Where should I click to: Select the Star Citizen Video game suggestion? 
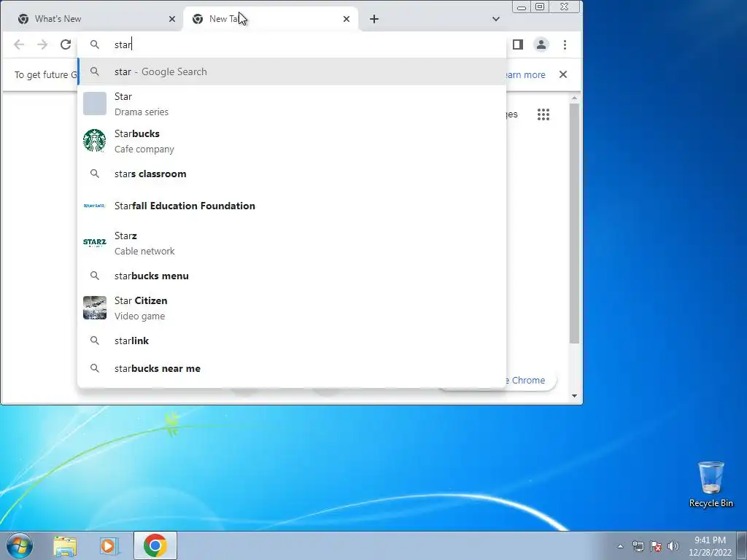click(292, 308)
